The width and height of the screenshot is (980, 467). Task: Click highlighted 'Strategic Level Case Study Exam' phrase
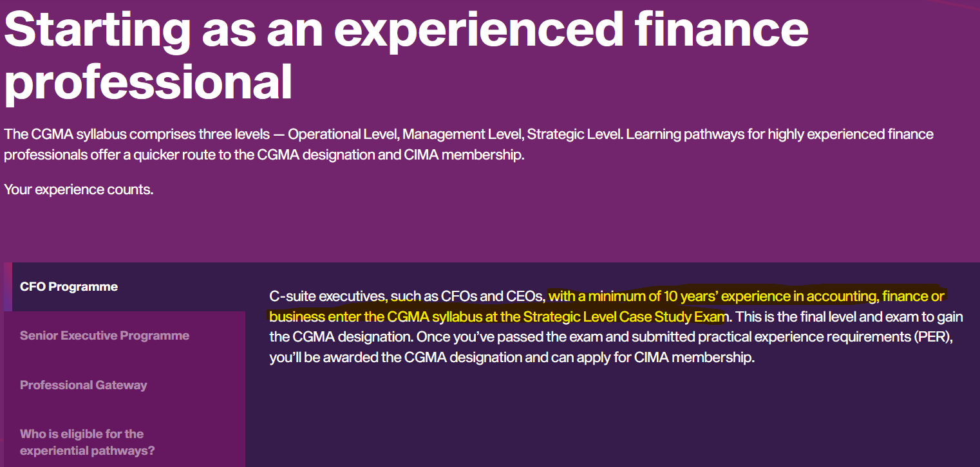pyautogui.click(x=625, y=316)
